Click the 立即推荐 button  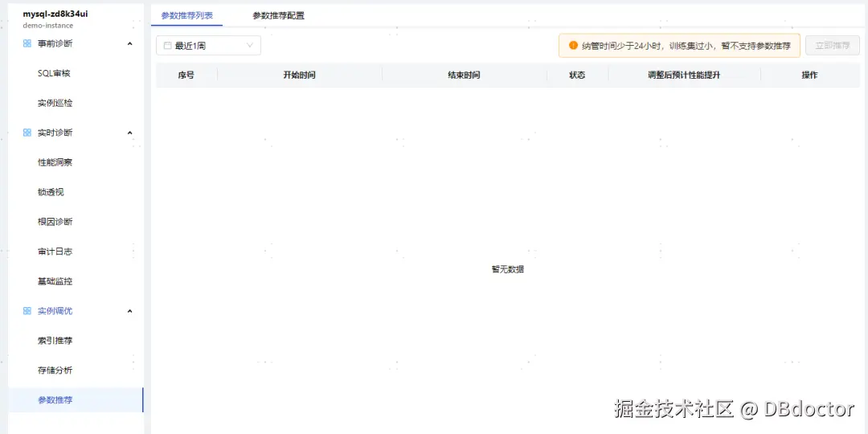click(x=833, y=45)
